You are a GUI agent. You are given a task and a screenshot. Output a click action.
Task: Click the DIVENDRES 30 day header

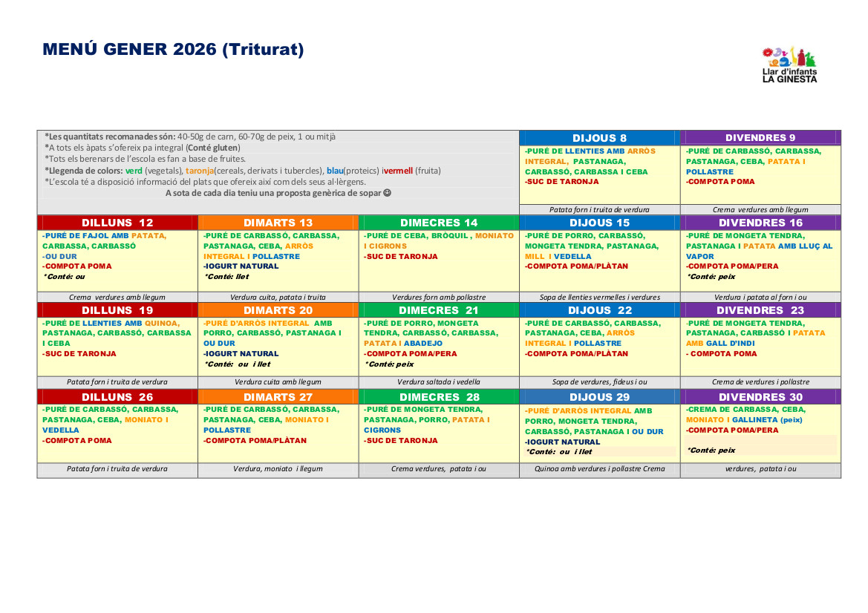pyautogui.click(x=760, y=397)
